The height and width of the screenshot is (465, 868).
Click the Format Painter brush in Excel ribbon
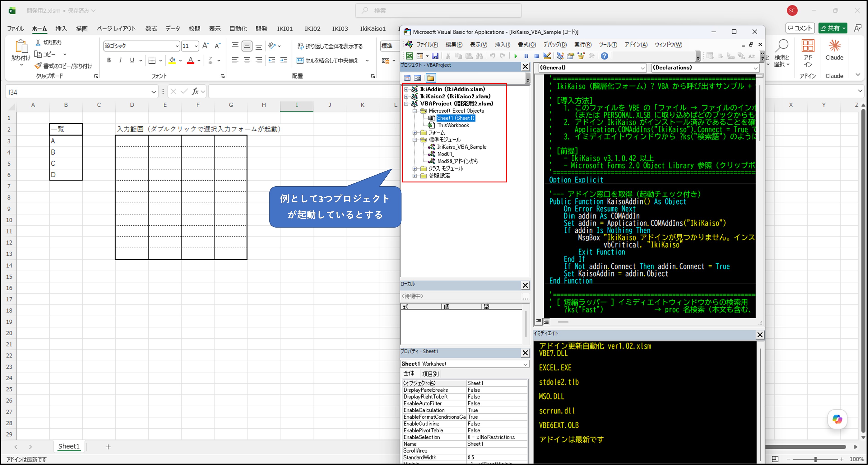[38, 66]
